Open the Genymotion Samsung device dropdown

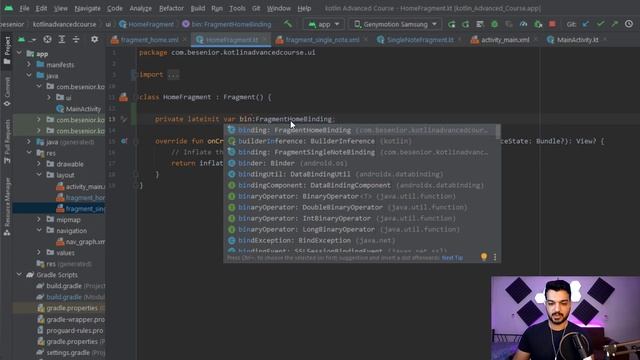click(395, 24)
